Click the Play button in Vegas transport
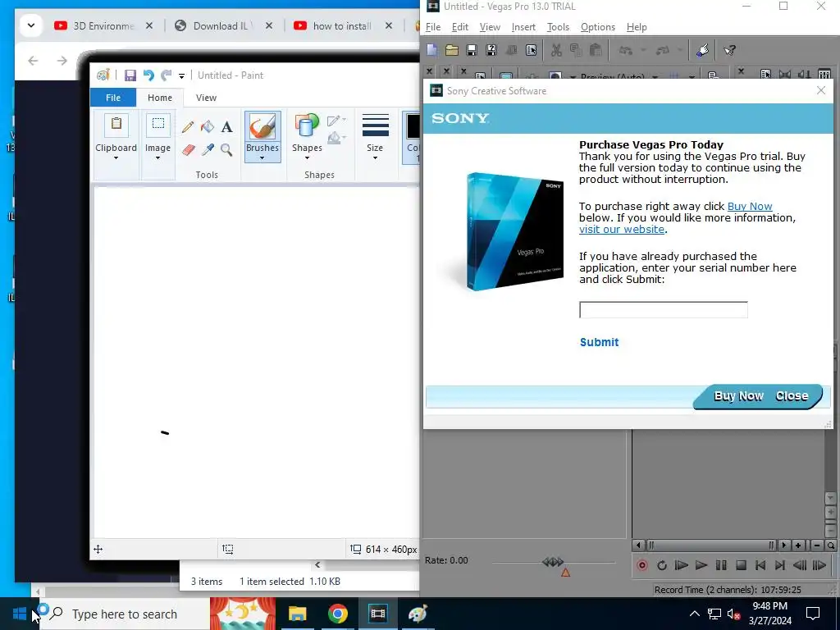Screen dimensions: 840x630 click(701, 565)
